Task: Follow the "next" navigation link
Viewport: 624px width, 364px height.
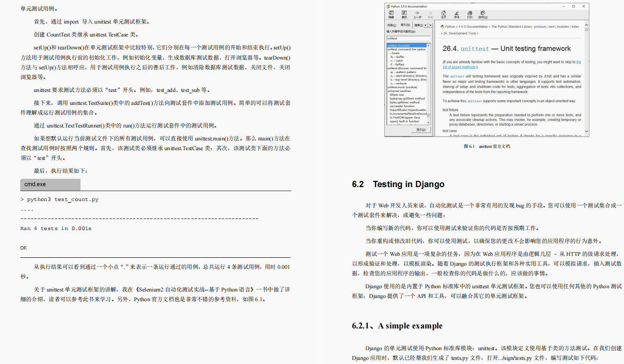Action: pyautogui.click(x=551, y=27)
